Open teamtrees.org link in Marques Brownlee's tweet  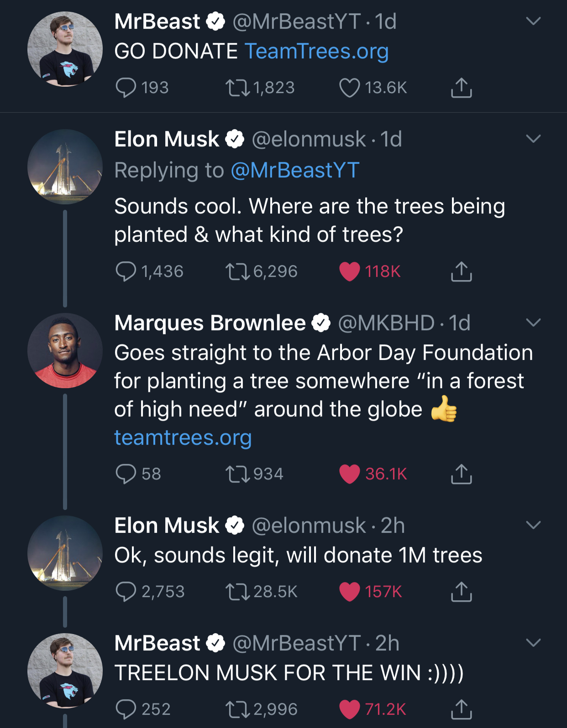pos(182,438)
